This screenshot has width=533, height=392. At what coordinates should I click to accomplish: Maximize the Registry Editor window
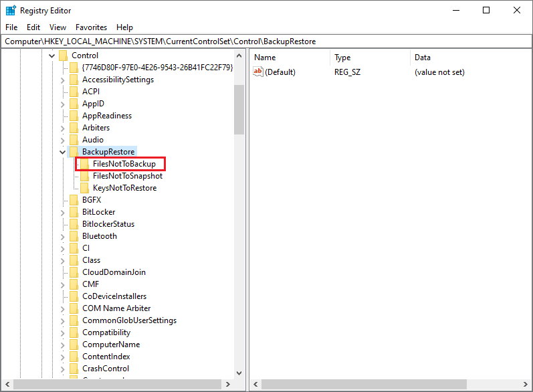(486, 11)
